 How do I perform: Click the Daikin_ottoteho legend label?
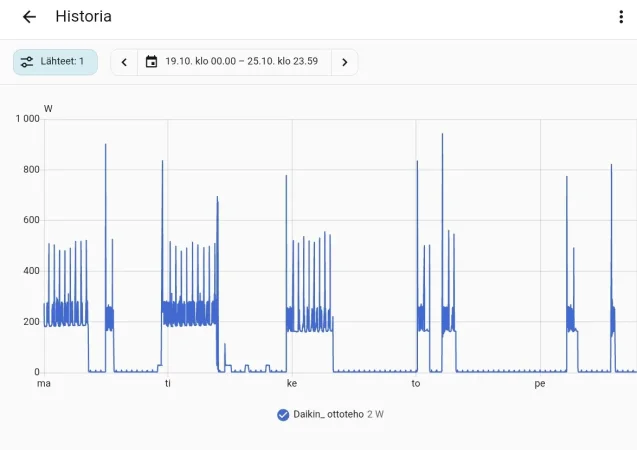click(328, 414)
